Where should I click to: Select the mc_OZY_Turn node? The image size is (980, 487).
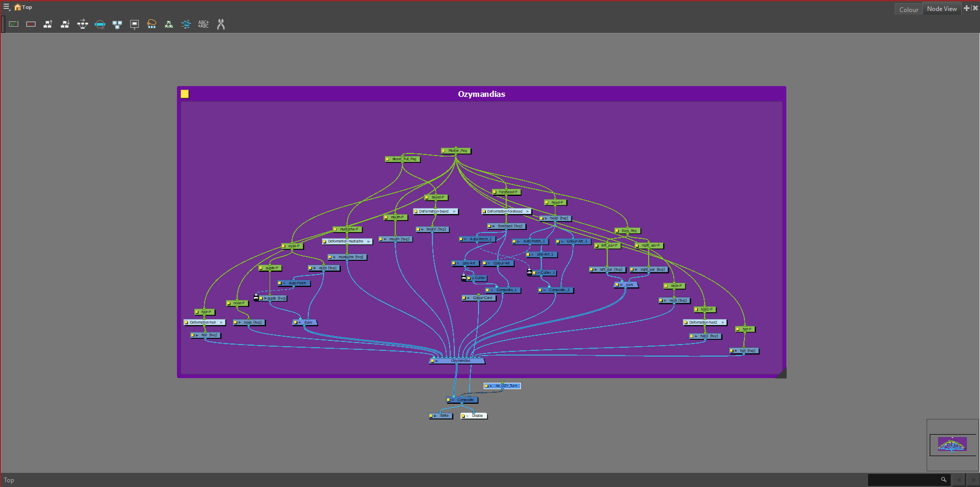(502, 386)
